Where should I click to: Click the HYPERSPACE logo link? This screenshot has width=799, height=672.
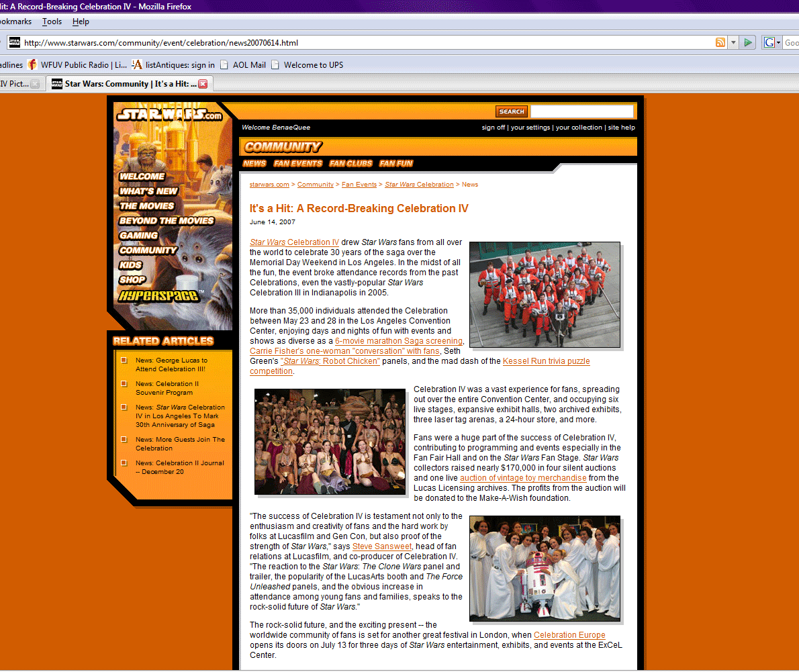click(160, 296)
